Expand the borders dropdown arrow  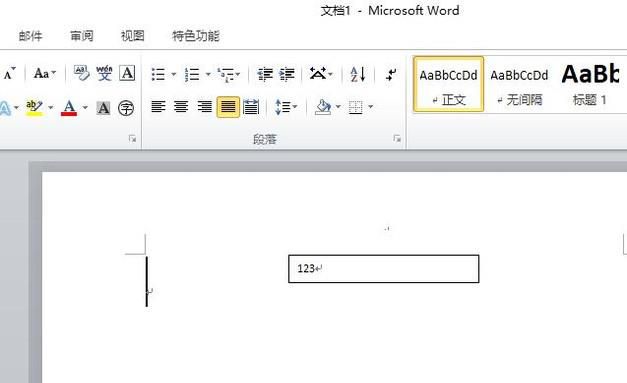tap(371, 106)
